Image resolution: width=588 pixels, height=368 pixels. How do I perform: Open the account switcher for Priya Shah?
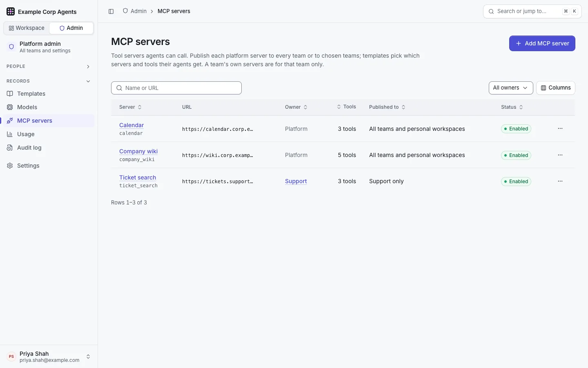pos(49,357)
